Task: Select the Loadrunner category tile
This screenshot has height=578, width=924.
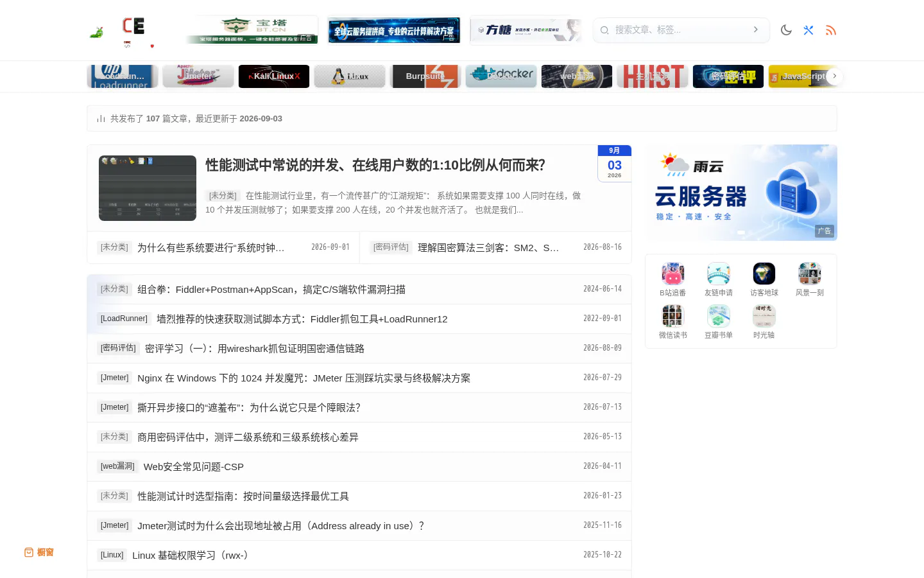Action: tap(123, 76)
